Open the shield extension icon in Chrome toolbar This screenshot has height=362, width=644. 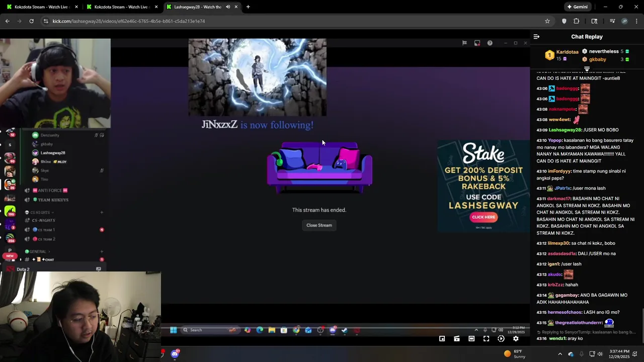click(x=564, y=21)
